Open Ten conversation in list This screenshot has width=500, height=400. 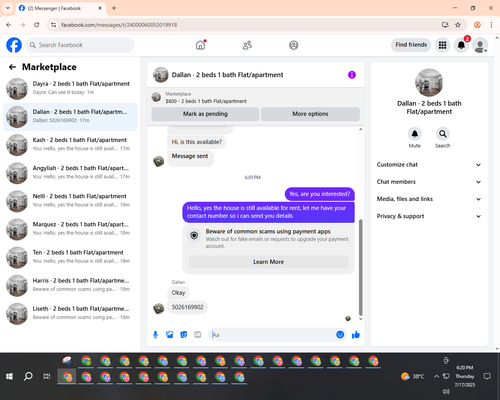(x=70, y=258)
